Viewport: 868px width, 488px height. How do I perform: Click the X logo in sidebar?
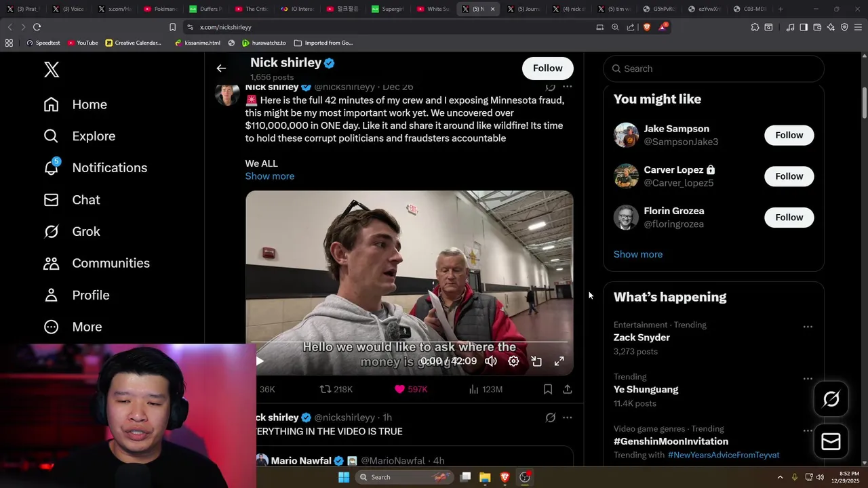[x=52, y=69]
